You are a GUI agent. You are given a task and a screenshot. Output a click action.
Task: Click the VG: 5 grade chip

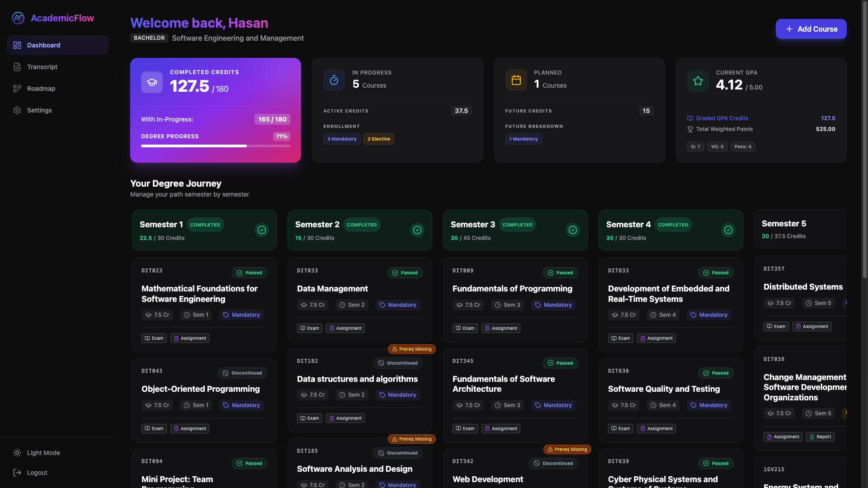(x=717, y=147)
